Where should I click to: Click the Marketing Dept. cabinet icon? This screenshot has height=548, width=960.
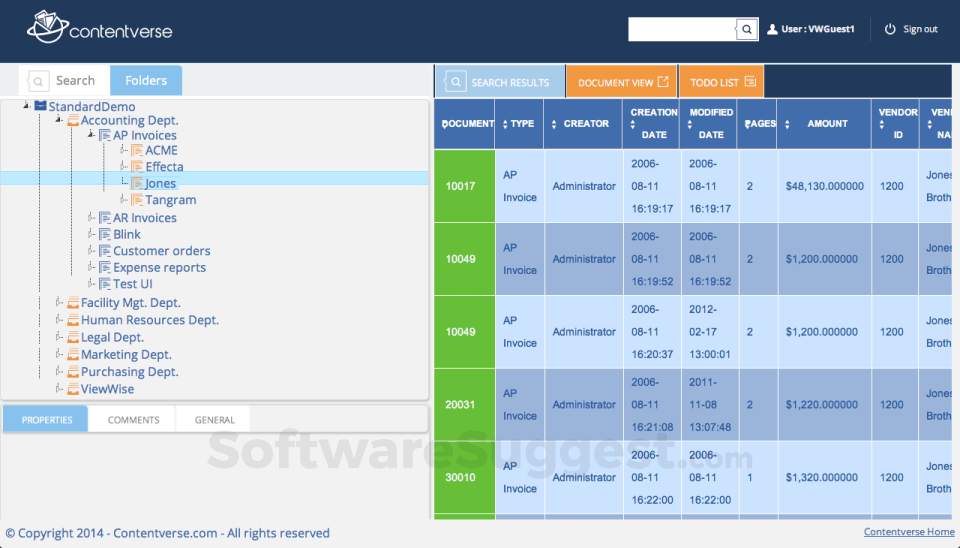pos(73,355)
